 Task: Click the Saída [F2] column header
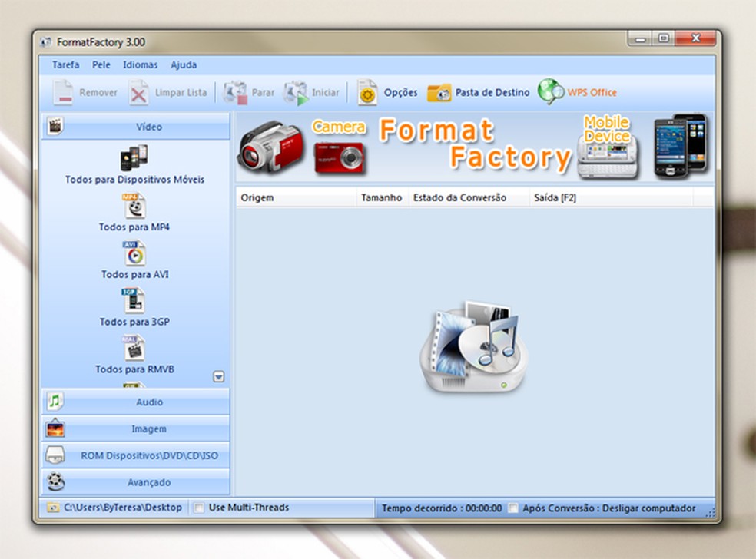point(611,197)
